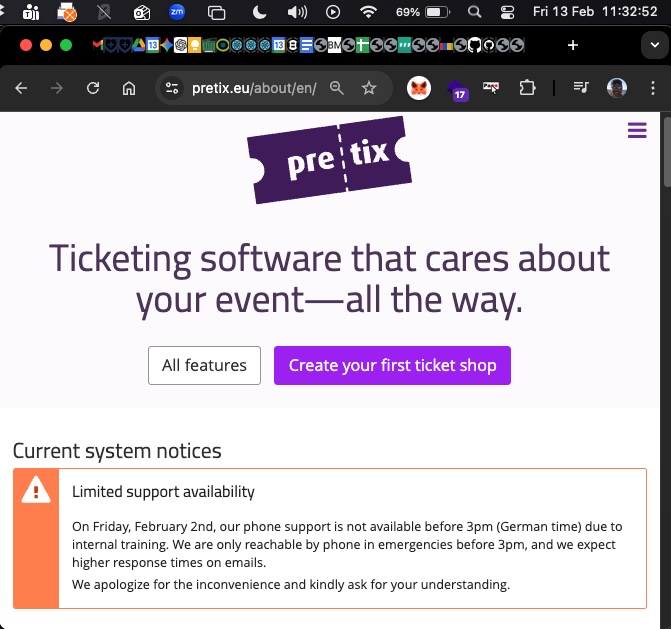Open the Chrome extensions puzzle icon
The width and height of the screenshot is (671, 629).
click(x=527, y=88)
